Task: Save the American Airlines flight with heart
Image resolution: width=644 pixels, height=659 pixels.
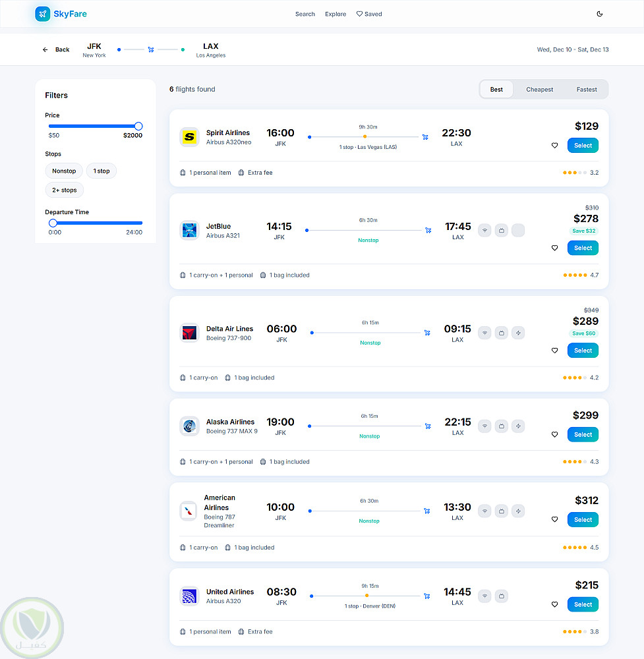Action: tap(555, 519)
